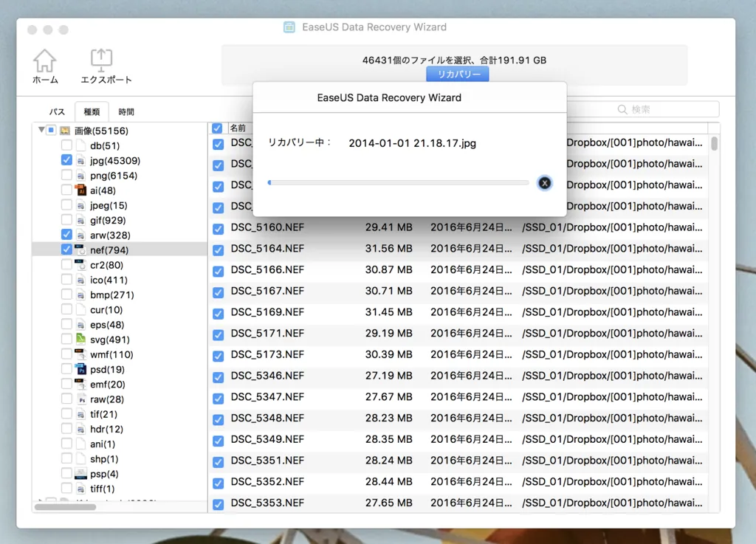
Task: Click the magnifier icon in the search box
Action: tap(622, 109)
